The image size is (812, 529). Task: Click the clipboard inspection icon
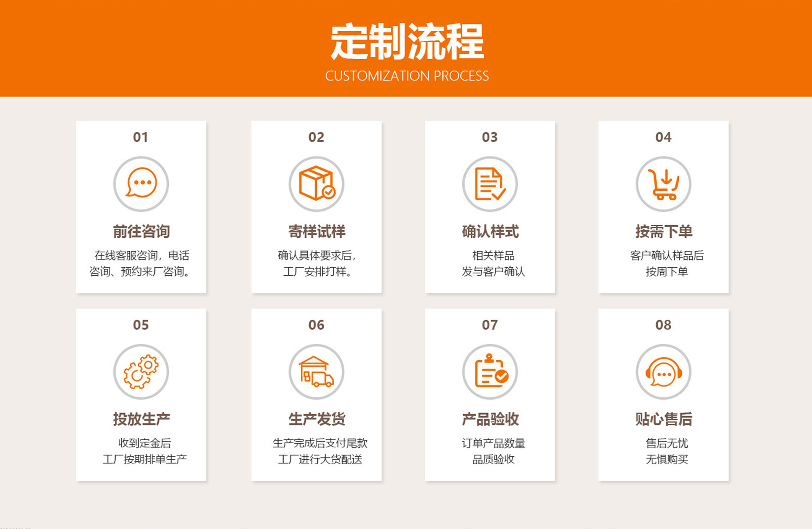click(x=490, y=372)
